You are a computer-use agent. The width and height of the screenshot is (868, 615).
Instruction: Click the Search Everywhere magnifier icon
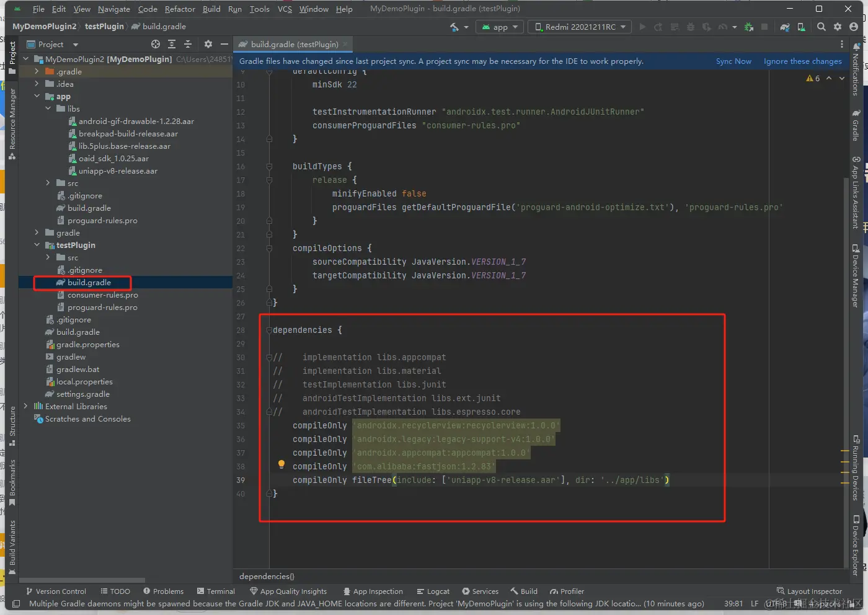click(821, 27)
